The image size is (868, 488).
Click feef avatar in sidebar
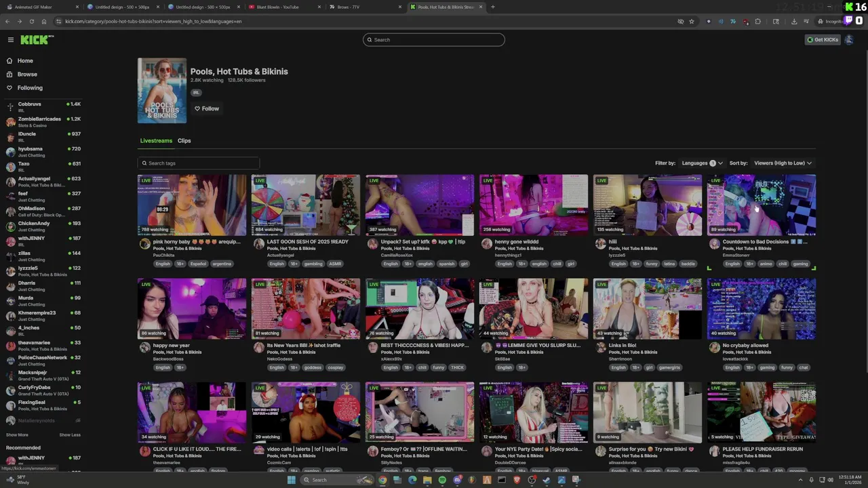11,197
